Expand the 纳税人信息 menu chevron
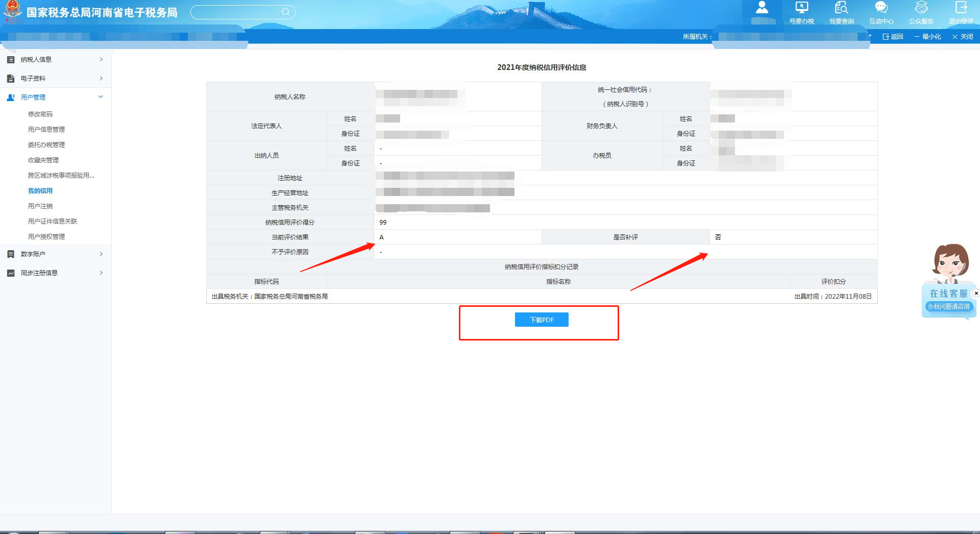Viewport: 980px width, 534px height. [x=101, y=60]
